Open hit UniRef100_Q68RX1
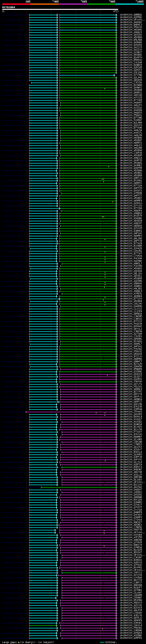146x644 pixels. coord(131,93)
